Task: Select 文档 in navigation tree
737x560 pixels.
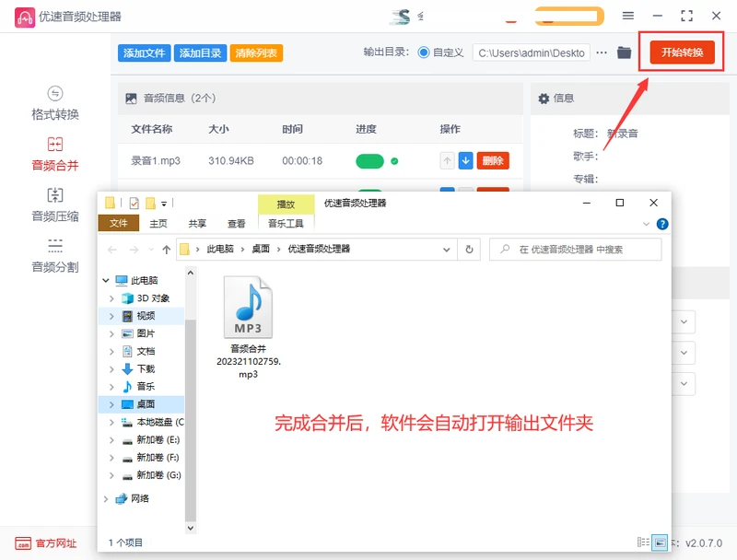Action: coord(146,352)
